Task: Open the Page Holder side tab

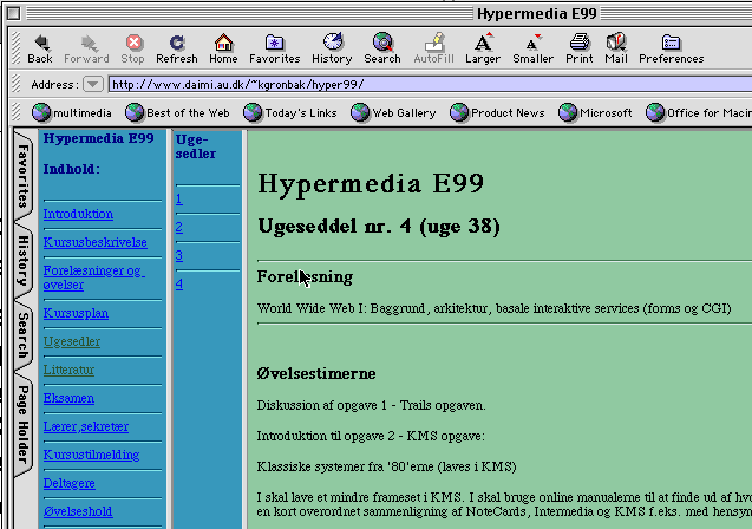Action: click(23, 424)
